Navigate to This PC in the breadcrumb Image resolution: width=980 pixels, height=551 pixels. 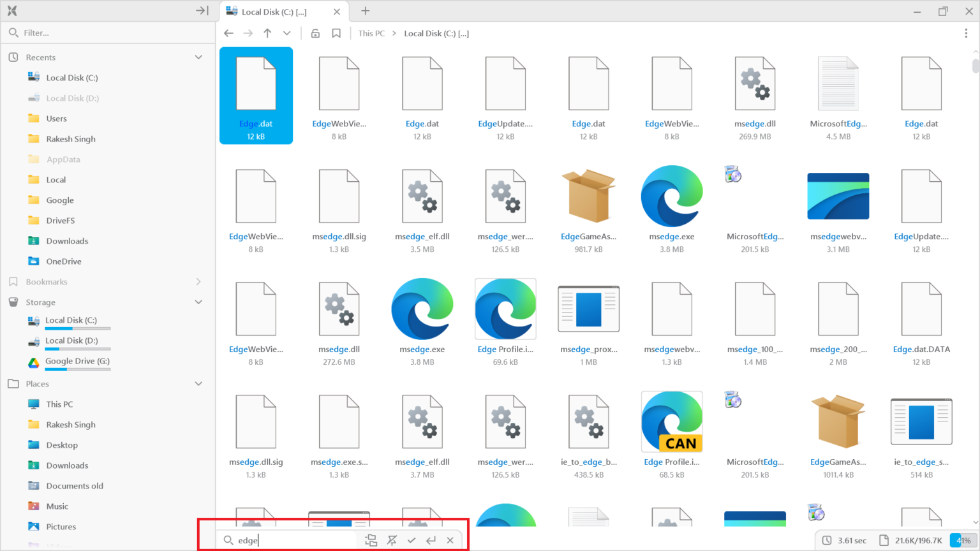tap(371, 33)
